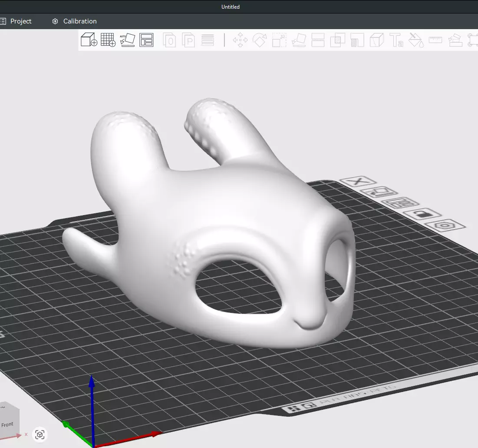Image resolution: width=478 pixels, height=448 pixels.
Task: Click the Split to parts icon
Action: [188, 40]
